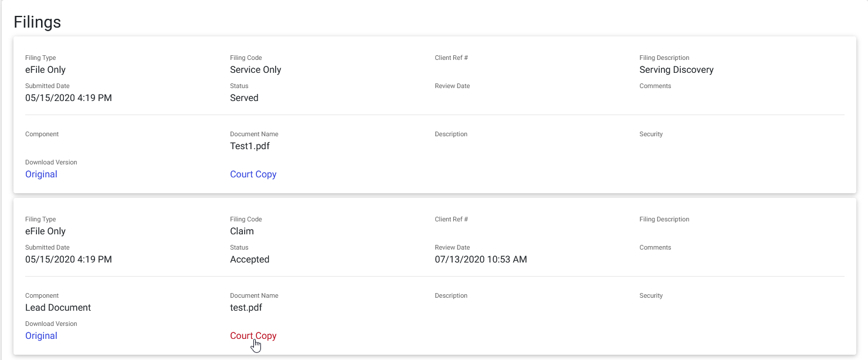Click the eFile Only filing type on second card

coord(46,231)
